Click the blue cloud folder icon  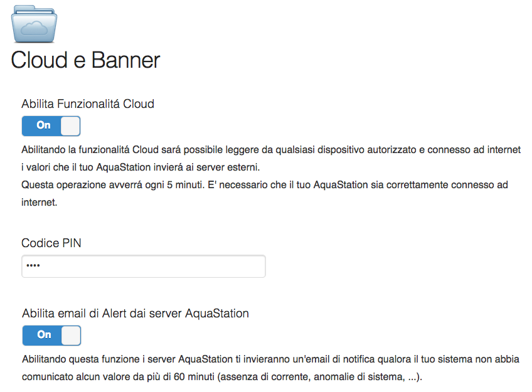[x=34, y=24]
